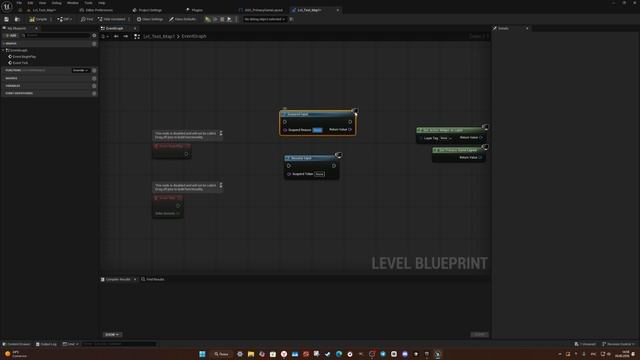Click the green play-in-editor icon
Viewport: 640px width, 360px height.
(208, 19)
